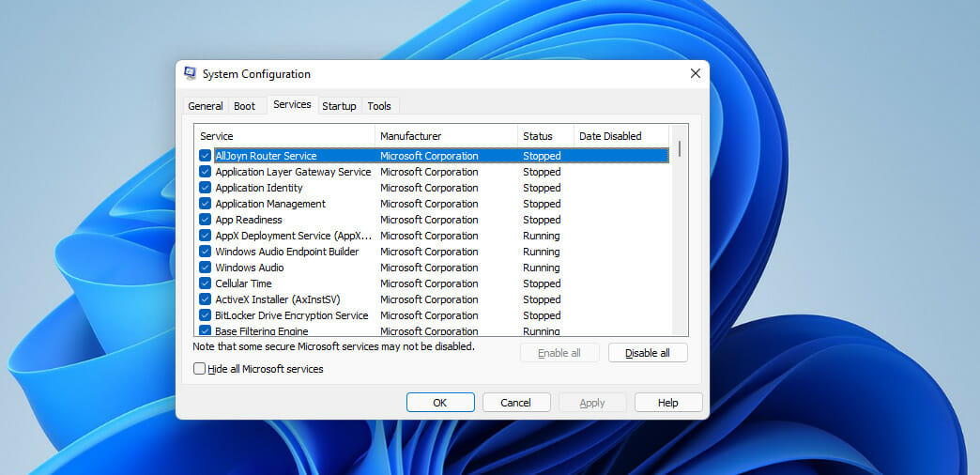Viewport: 980px width, 475px height.
Task: Sort by the Date Disabled column header
Action: 621,136
